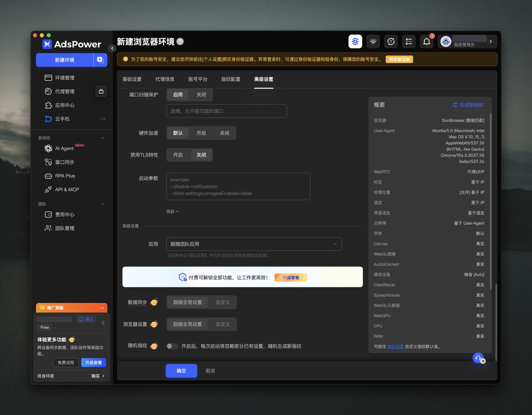Open the task list icon in the top bar
Image resolution: width=532 pixels, height=415 pixels.
point(409,42)
